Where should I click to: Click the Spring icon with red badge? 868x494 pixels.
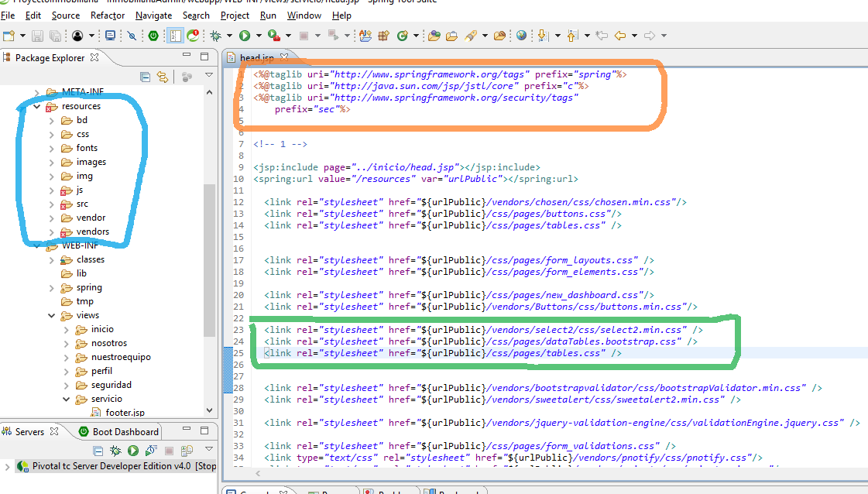point(194,36)
